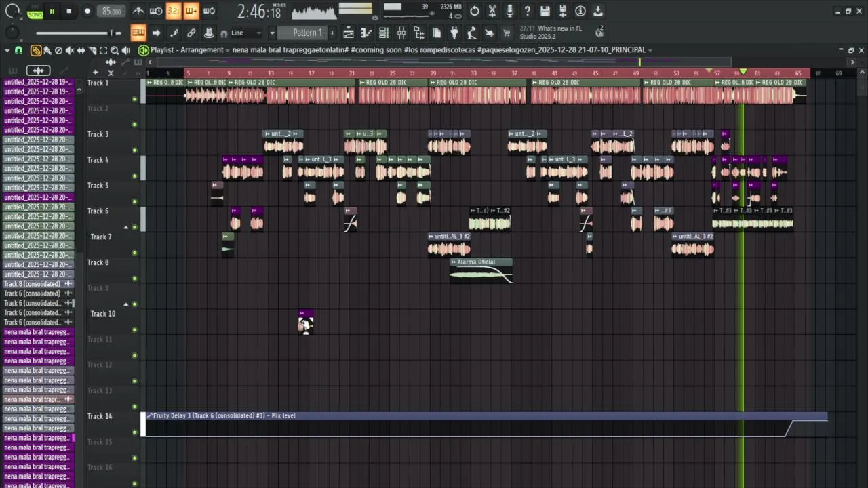The height and width of the screenshot is (488, 868).
Task: Click the globe online news icon
Action: [599, 32]
